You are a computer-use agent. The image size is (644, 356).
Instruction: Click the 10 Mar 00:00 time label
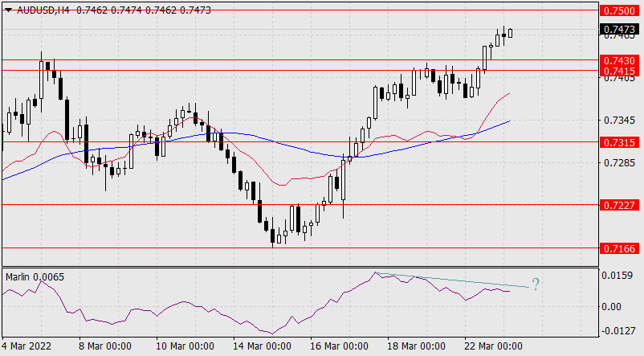point(185,346)
